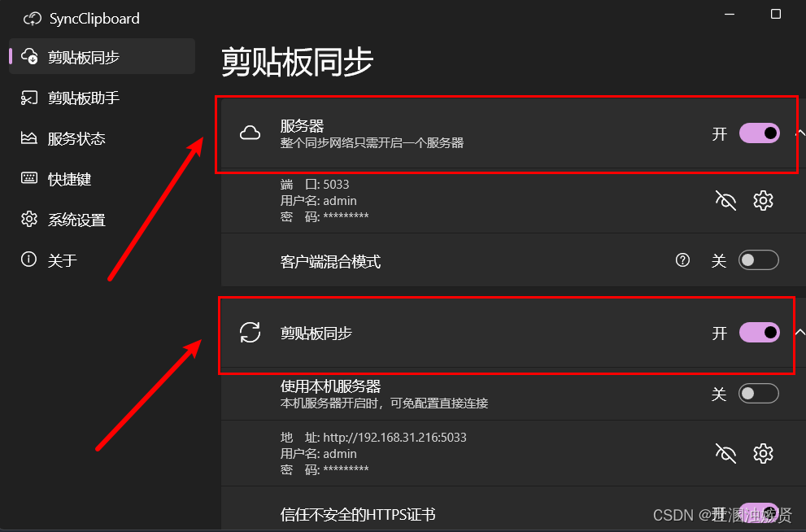Click the sync arrows icon beside 剪贴板同步
The height and width of the screenshot is (532, 806).
tap(250, 333)
